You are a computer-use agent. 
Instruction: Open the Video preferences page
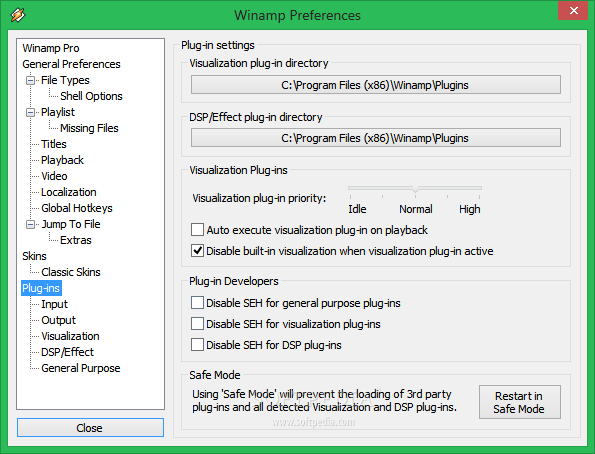[54, 176]
